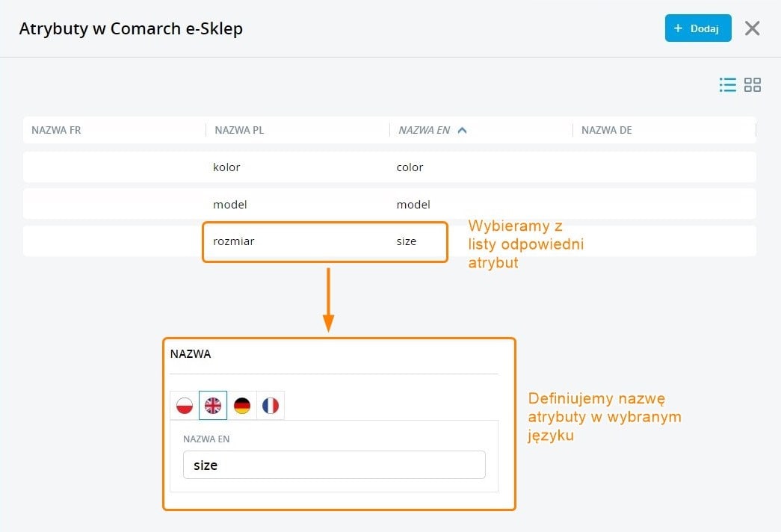Select the Polish flag language
781x532 pixels.
click(185, 406)
